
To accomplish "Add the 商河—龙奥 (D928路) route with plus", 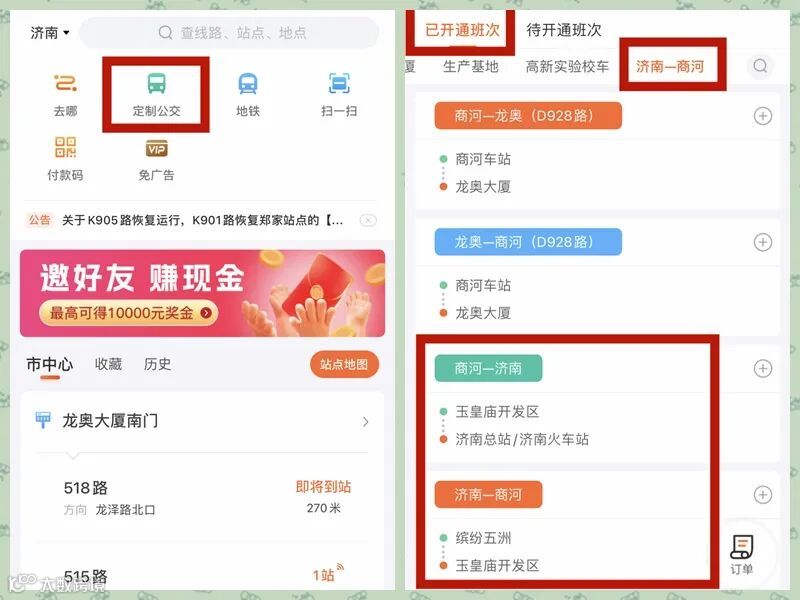I will (x=762, y=116).
